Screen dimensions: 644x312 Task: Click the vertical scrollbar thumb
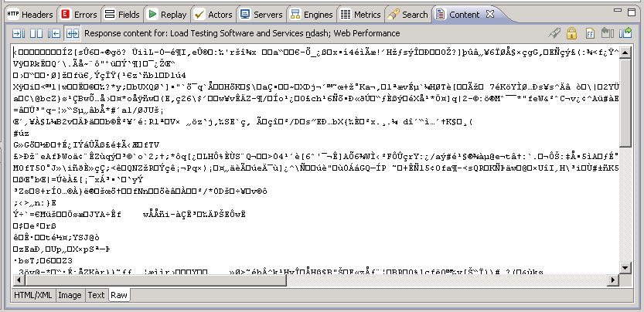(625, 103)
